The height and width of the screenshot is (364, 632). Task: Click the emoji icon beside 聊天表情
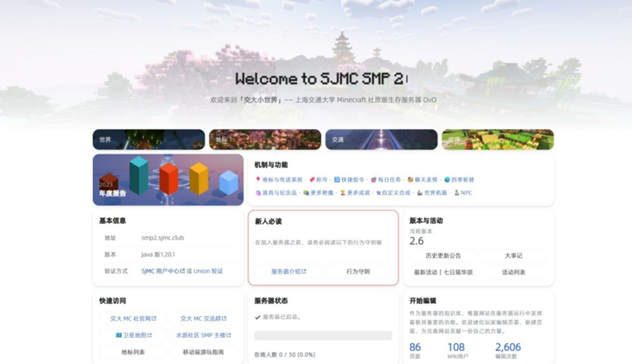(410, 179)
